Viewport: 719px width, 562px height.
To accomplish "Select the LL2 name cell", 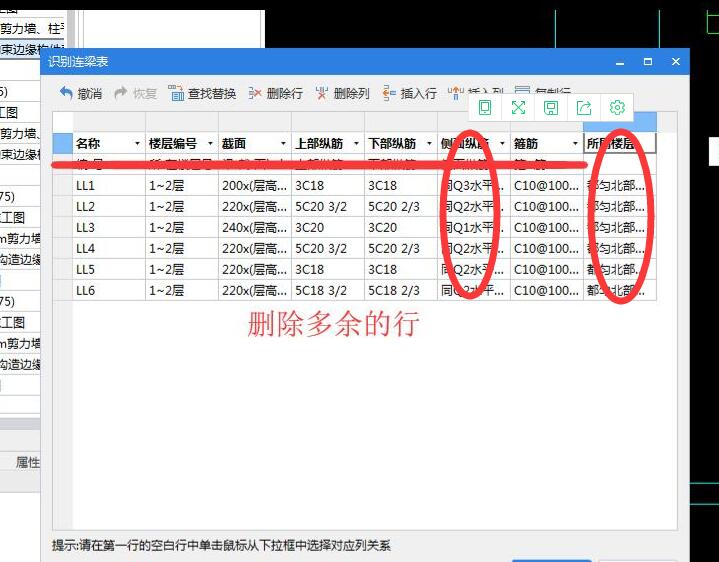I will (x=109, y=206).
